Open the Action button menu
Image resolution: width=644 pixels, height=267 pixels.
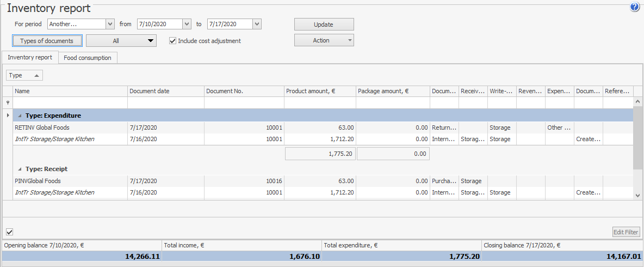(324, 40)
